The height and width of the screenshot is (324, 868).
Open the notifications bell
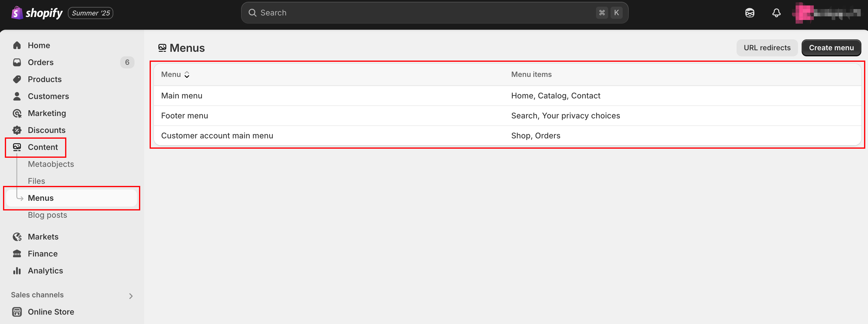[776, 13]
